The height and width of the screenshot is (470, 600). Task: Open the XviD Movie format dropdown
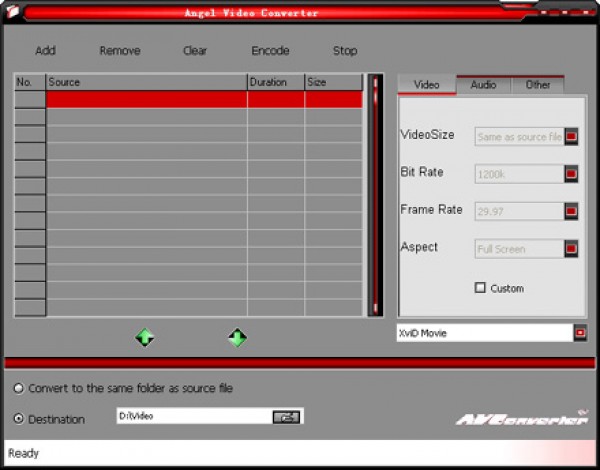pos(580,333)
